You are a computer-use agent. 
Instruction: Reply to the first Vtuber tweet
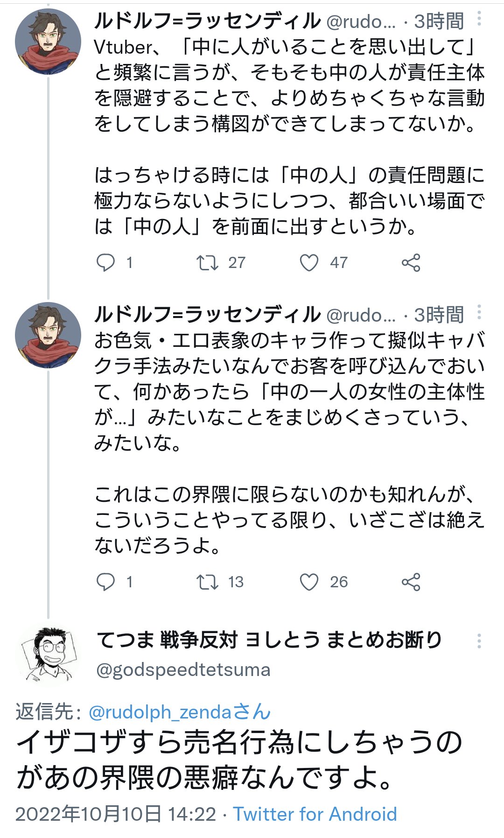(x=105, y=262)
